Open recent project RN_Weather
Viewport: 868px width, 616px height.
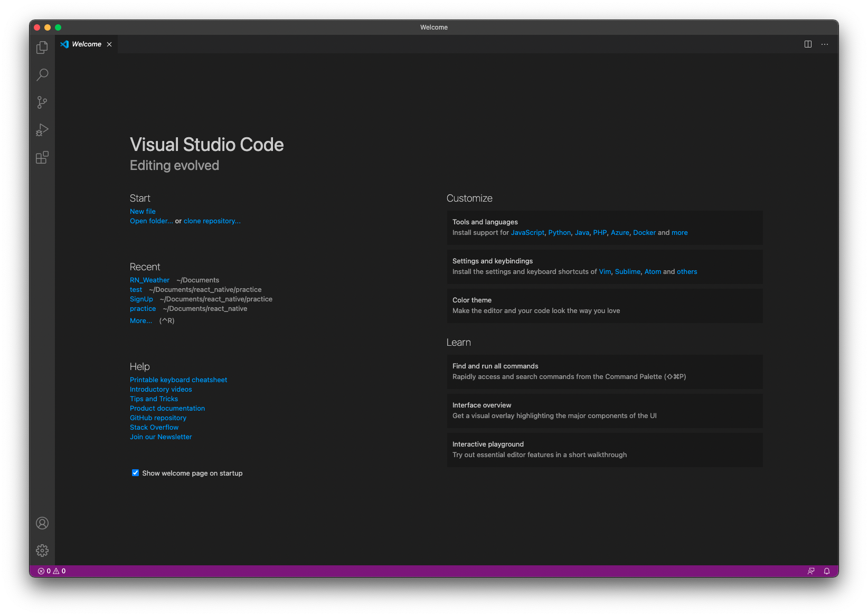coord(150,280)
